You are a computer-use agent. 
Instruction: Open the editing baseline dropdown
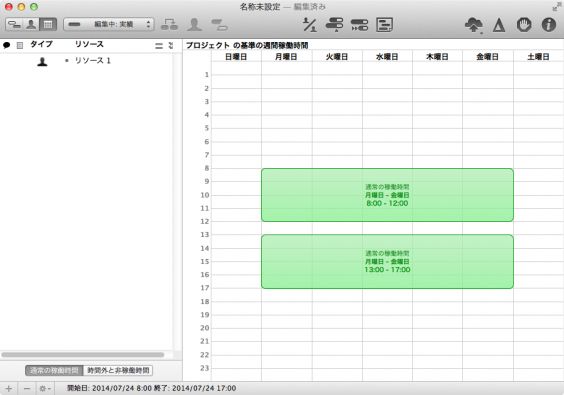coord(109,24)
